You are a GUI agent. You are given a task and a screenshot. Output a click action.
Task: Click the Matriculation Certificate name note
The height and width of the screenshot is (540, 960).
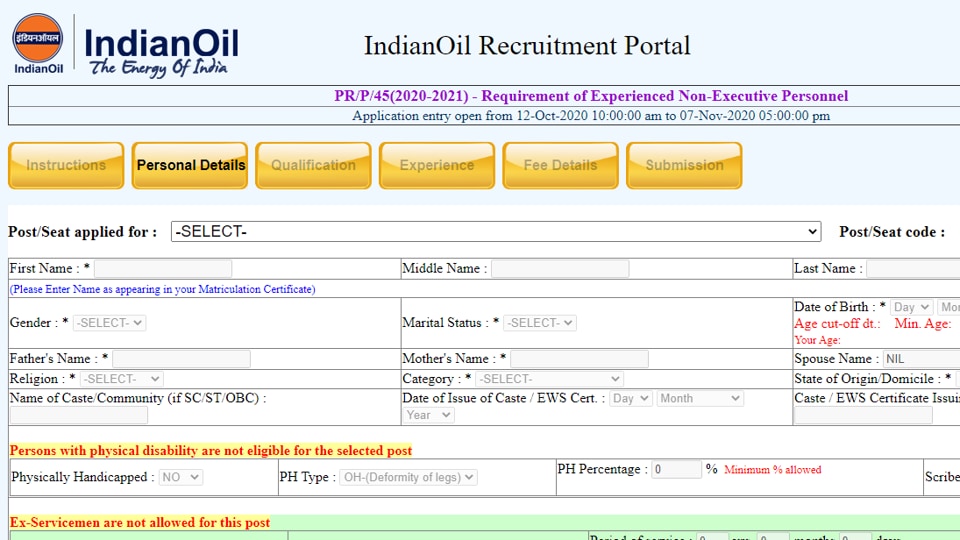click(162, 289)
